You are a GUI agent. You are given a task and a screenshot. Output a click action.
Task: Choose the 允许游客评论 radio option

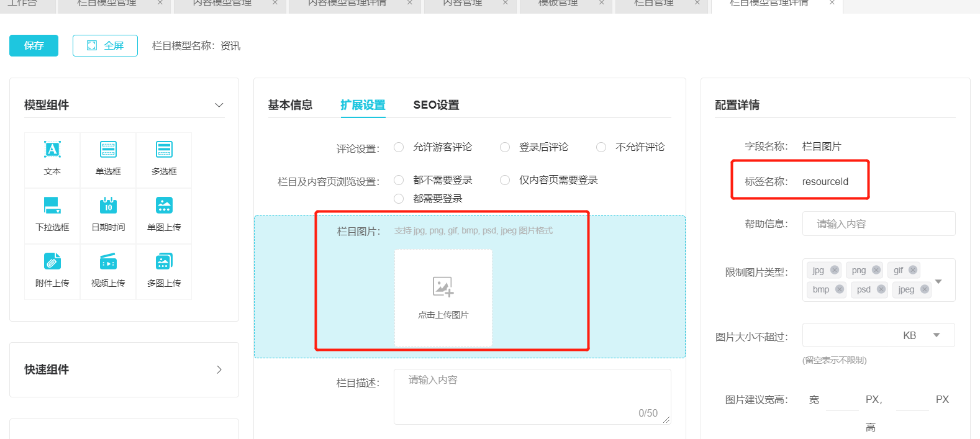pos(399,147)
